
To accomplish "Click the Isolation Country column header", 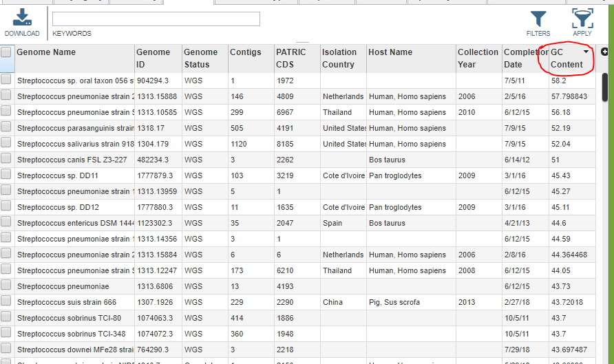I will pyautogui.click(x=339, y=58).
